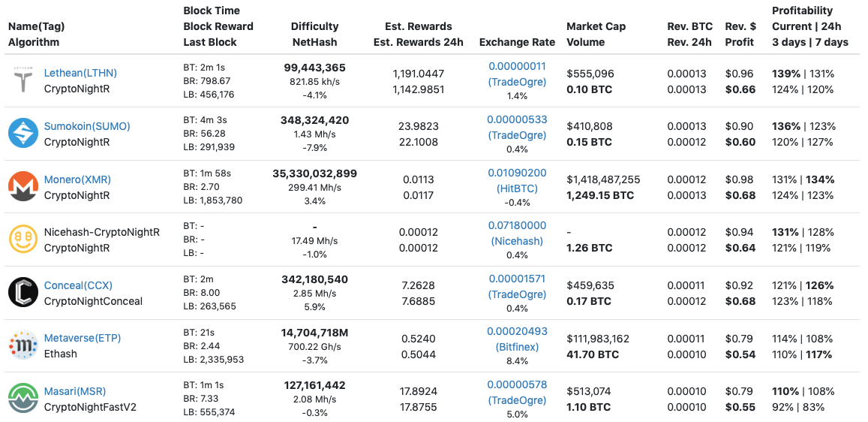This screenshot has width=868, height=422.
Task: Open the Lethean(LTHN) coin link
Action: coord(80,73)
